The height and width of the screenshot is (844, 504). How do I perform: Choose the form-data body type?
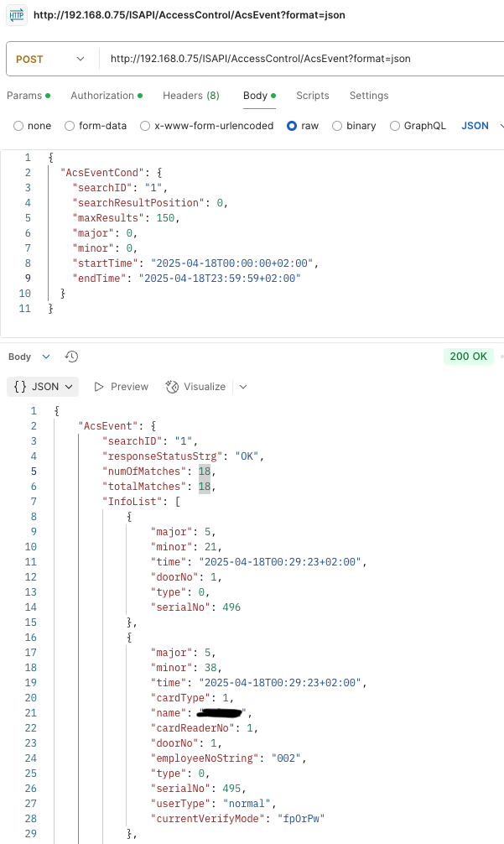[95, 126]
